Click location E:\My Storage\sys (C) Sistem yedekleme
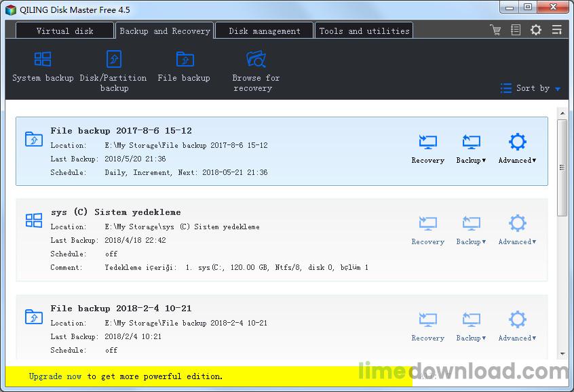 182,227
